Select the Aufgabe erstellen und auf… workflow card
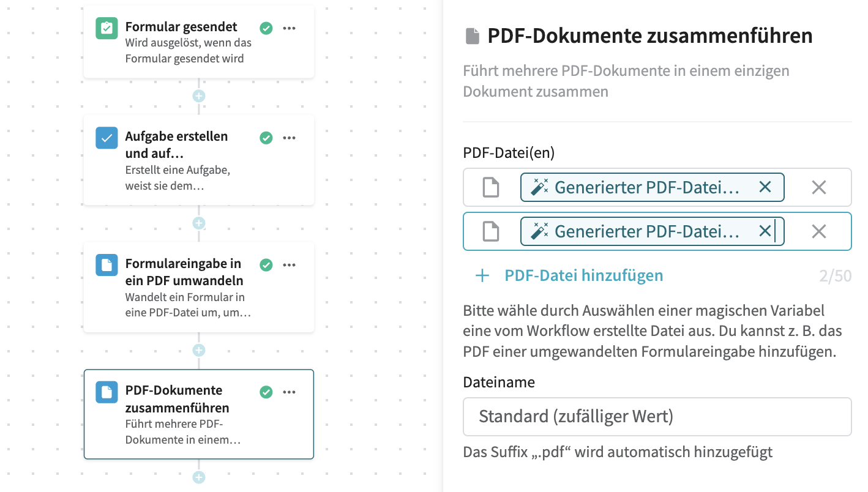This screenshot has width=868, height=492. point(199,160)
